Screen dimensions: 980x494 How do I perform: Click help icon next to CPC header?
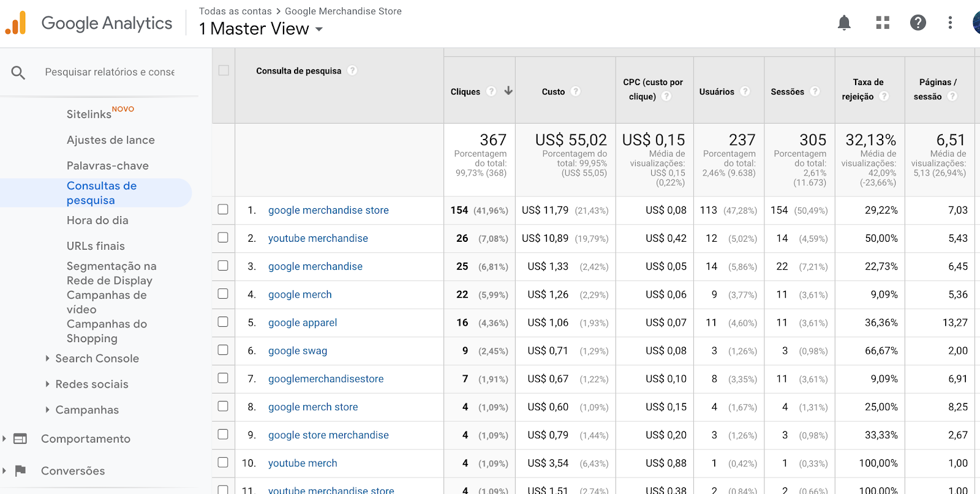coord(666,96)
